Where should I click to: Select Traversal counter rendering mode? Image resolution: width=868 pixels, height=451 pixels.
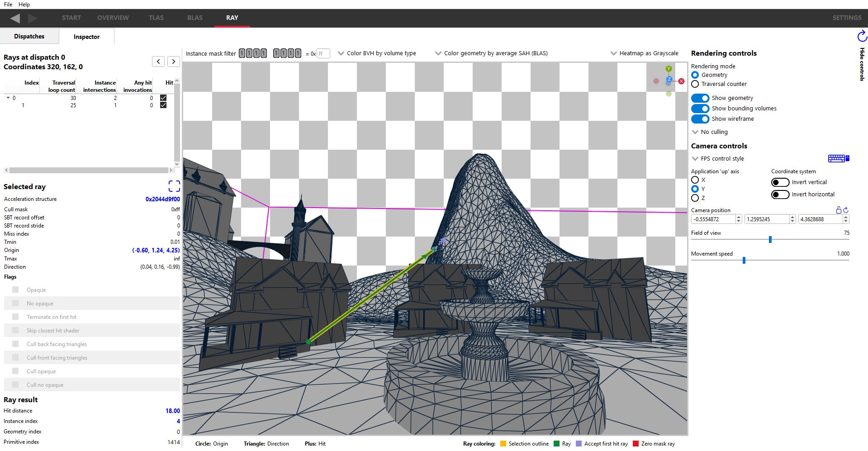(695, 84)
